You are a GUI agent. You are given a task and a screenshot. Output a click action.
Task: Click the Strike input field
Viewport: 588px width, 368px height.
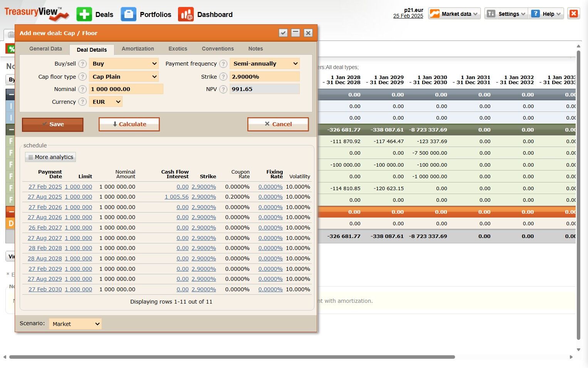264,77
